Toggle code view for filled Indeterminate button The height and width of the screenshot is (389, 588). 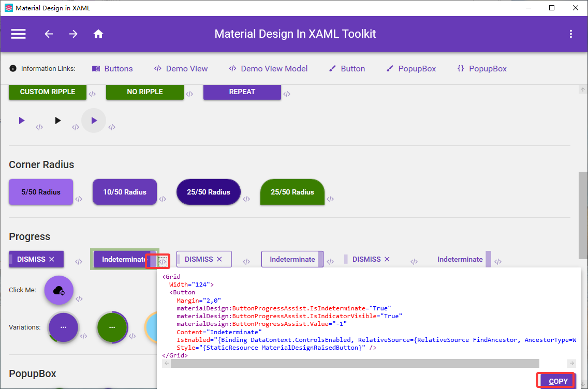coord(163,261)
